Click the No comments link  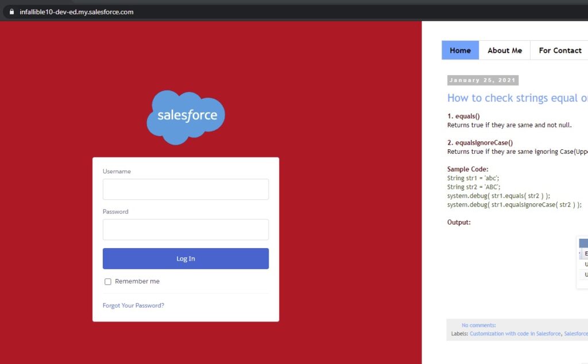click(478, 325)
